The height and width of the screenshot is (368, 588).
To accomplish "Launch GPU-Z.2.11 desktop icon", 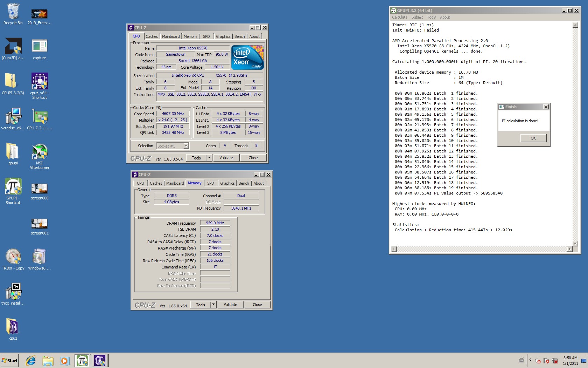I will 39,119.
